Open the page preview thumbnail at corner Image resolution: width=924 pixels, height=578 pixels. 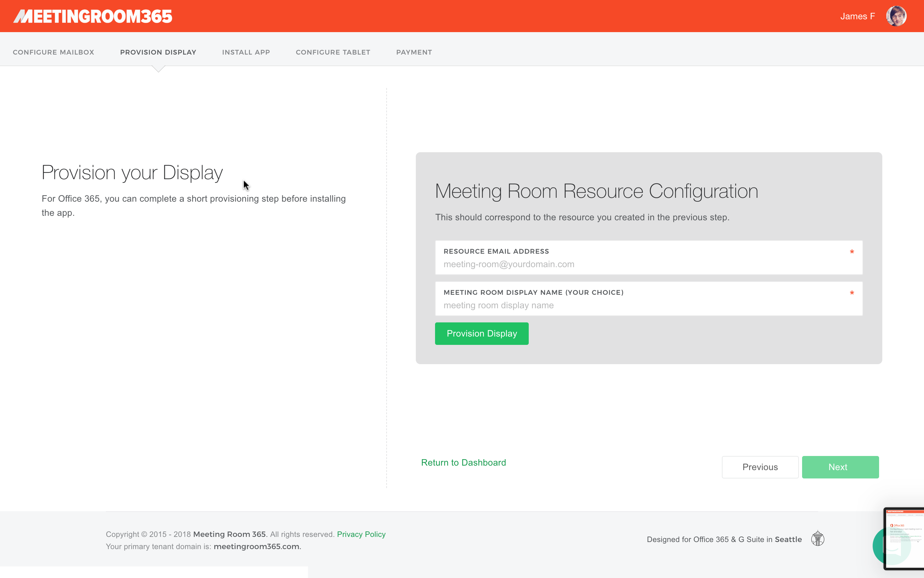coord(904,538)
